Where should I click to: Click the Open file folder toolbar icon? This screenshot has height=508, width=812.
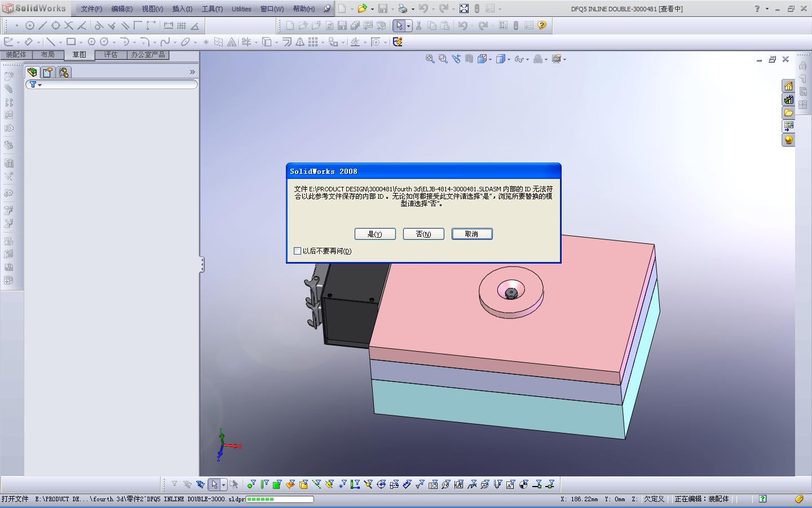pos(362,8)
